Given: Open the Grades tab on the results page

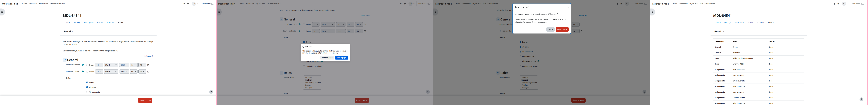Looking at the screenshot, I should pos(750,23).
